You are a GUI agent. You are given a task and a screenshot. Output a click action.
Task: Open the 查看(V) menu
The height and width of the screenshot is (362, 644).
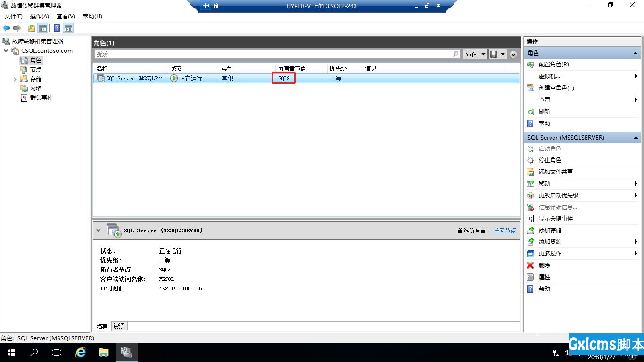point(66,16)
